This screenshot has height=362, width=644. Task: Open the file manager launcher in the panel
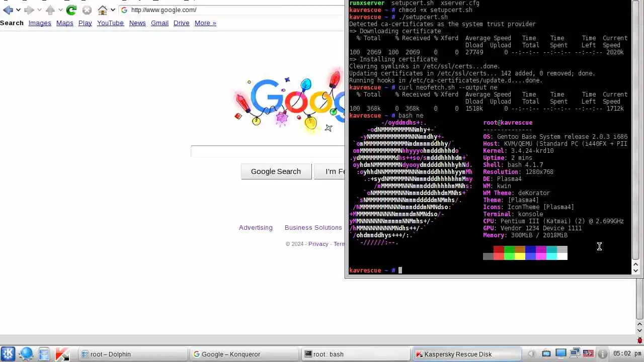[x=44, y=354]
